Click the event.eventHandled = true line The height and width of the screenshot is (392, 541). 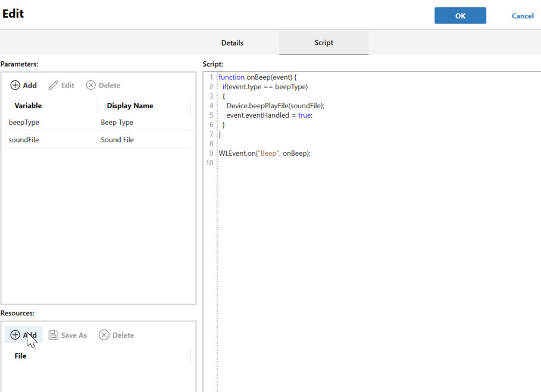[x=269, y=115]
